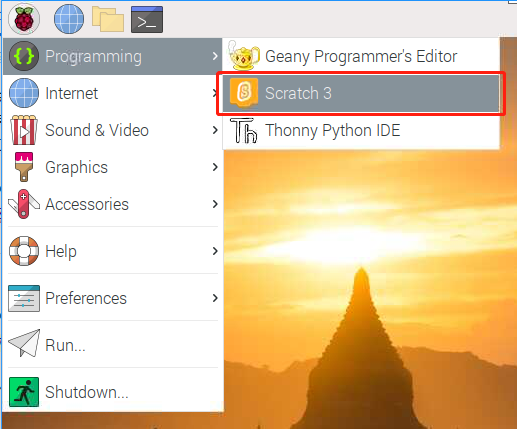Viewport: 517px width, 429px height.
Task: Choose Run... from the menu
Action: point(113,345)
